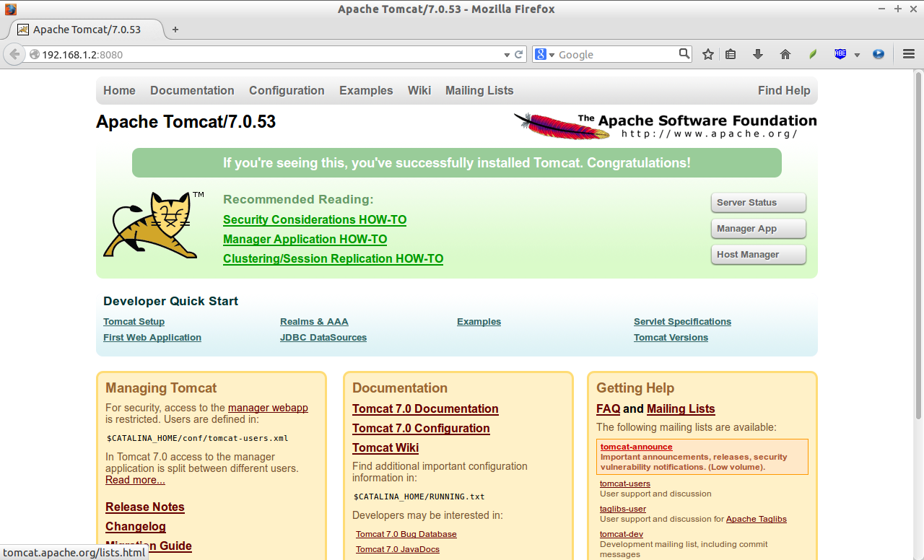Open the downloads arrow icon

coord(758,54)
